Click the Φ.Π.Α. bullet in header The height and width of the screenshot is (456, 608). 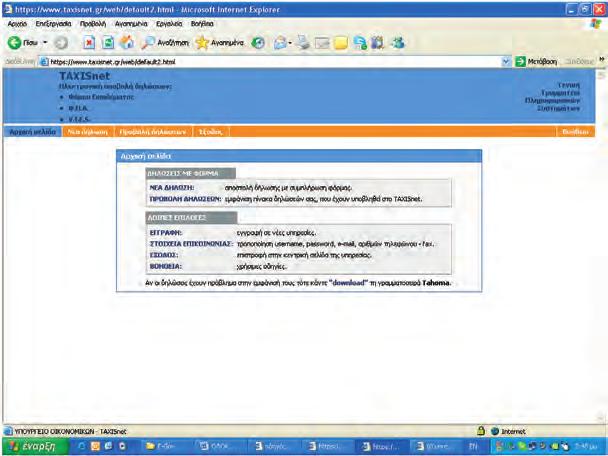[x=78, y=108]
